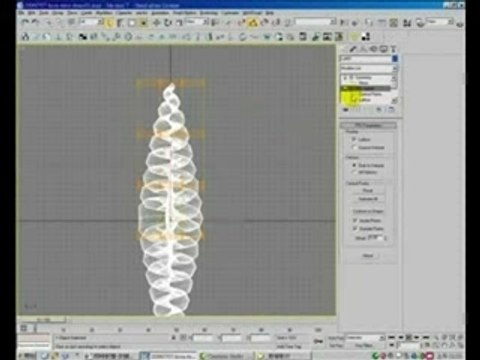Open the Named Selection Sets dropdown

[315, 22]
